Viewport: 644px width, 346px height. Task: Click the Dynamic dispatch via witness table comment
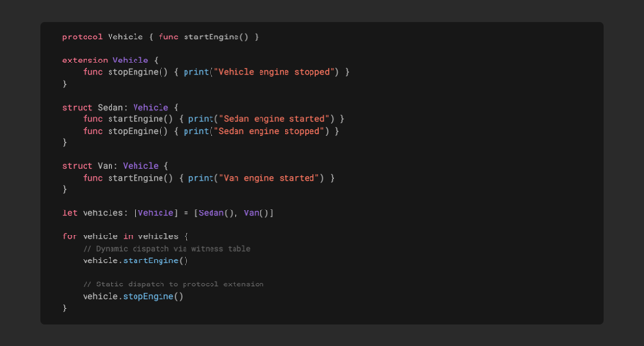[166, 249]
